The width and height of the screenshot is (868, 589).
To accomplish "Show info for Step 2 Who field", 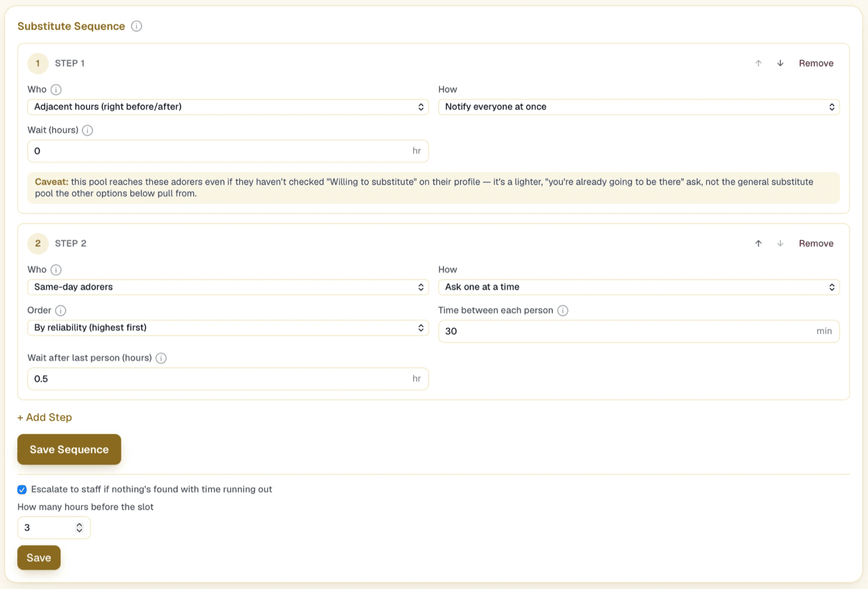I will point(56,270).
